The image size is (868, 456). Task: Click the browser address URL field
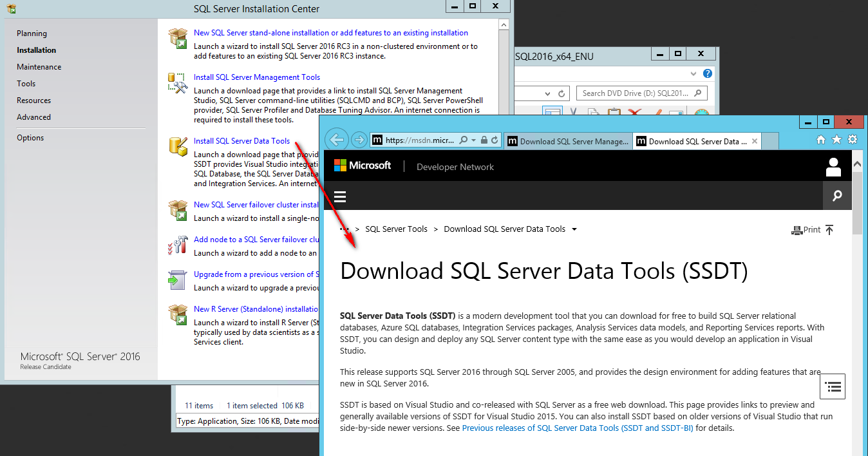tap(419, 140)
